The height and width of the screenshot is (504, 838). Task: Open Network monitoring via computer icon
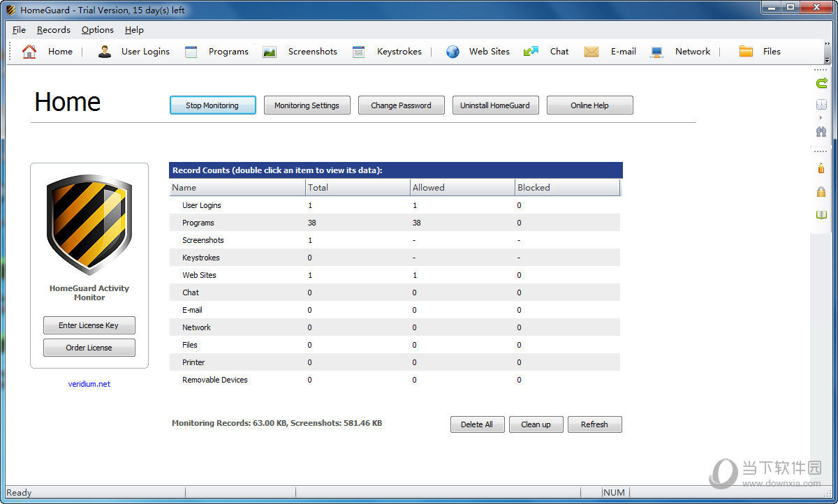click(656, 52)
